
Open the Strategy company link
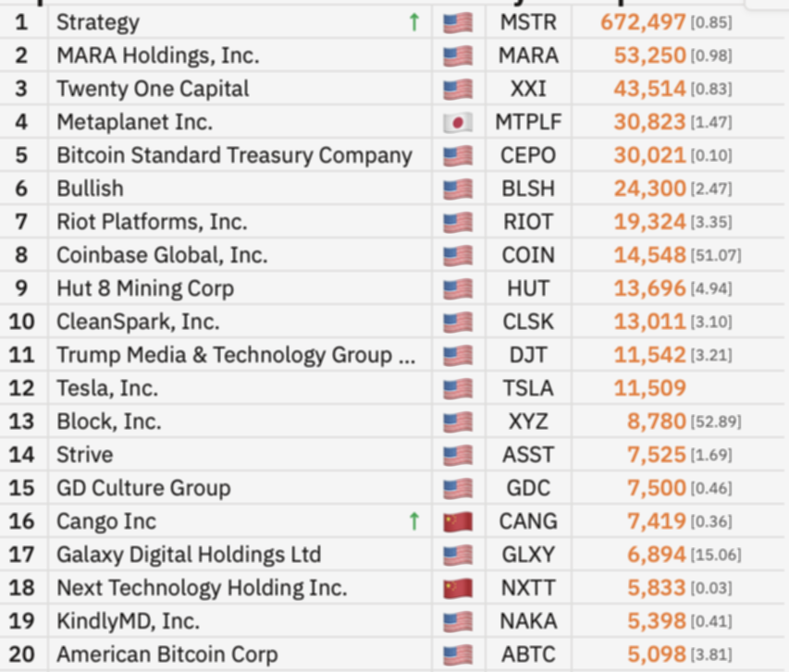[98, 22]
